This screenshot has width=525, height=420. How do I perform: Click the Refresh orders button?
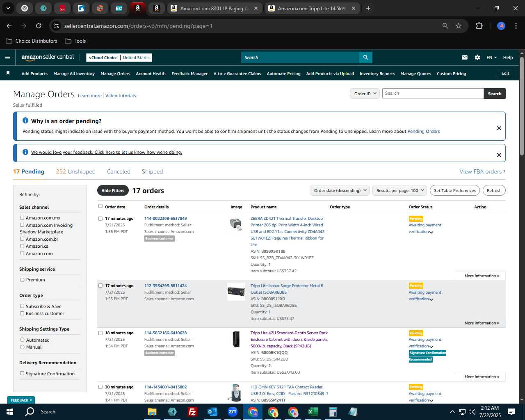(x=494, y=190)
